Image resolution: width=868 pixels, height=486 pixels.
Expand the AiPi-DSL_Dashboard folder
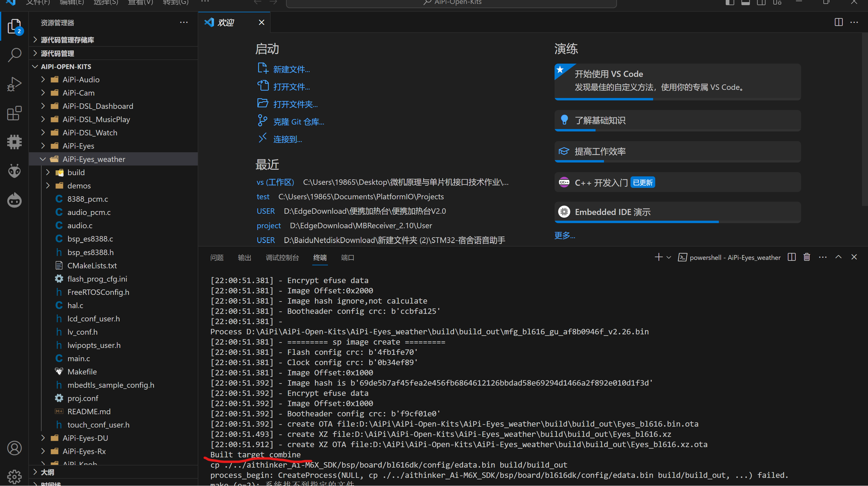click(x=113, y=106)
